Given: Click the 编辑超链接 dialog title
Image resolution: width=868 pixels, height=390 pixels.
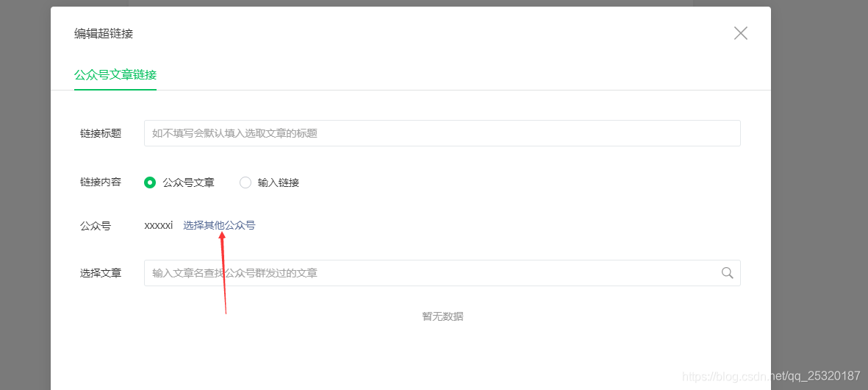Looking at the screenshot, I should [x=104, y=34].
